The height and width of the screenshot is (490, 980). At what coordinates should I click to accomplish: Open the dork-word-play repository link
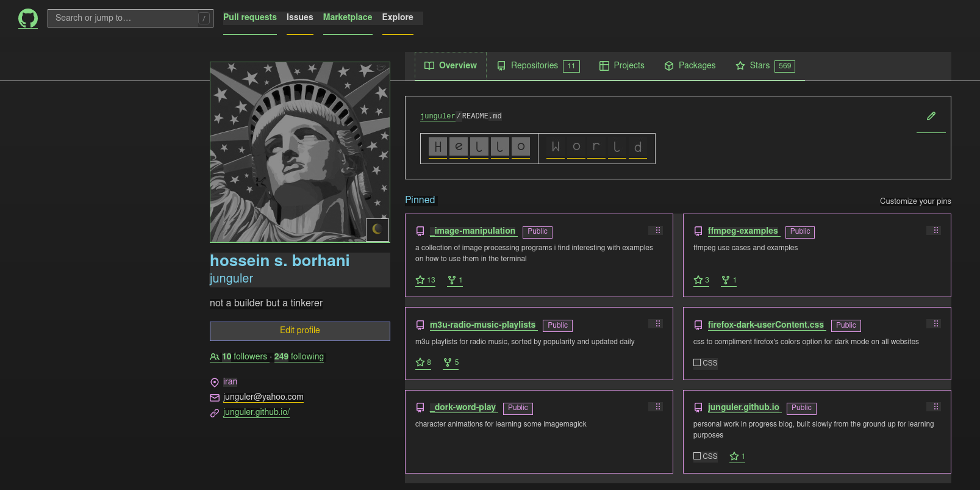coord(464,407)
